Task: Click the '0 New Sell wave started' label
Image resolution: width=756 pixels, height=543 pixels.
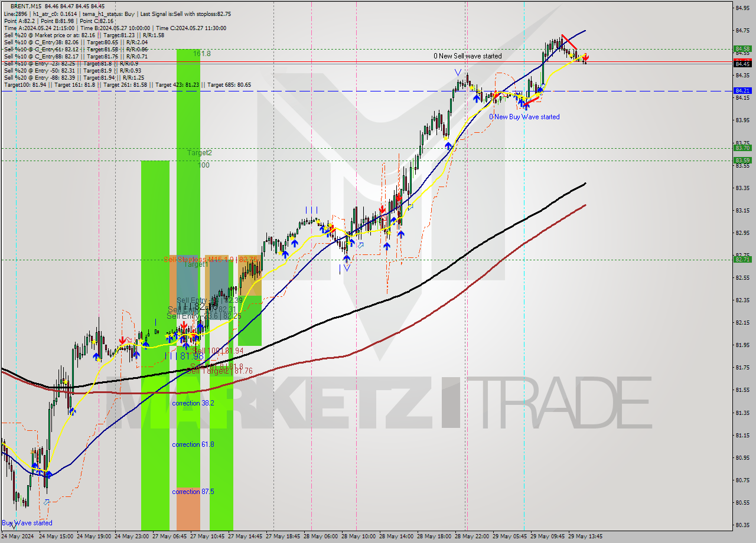Action: [467, 56]
